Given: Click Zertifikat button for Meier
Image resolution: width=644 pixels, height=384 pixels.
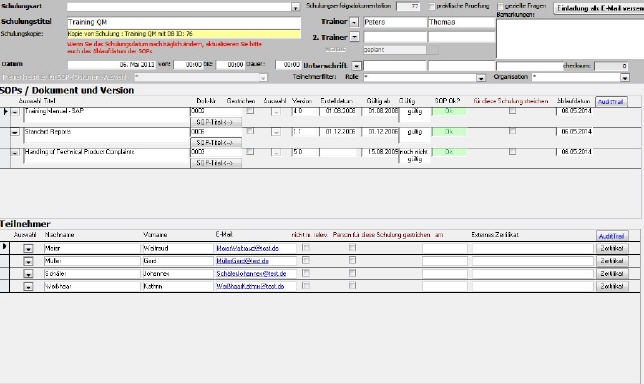Looking at the screenshot, I should pyautogui.click(x=612, y=248).
